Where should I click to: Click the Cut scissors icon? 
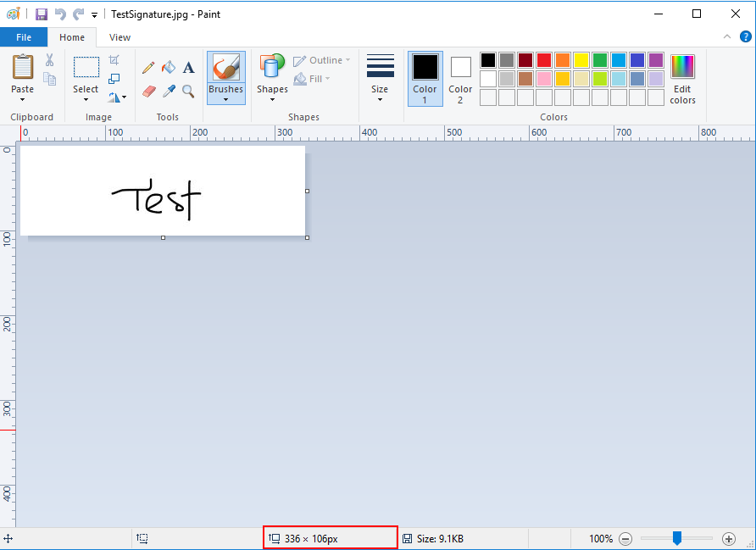click(x=50, y=60)
